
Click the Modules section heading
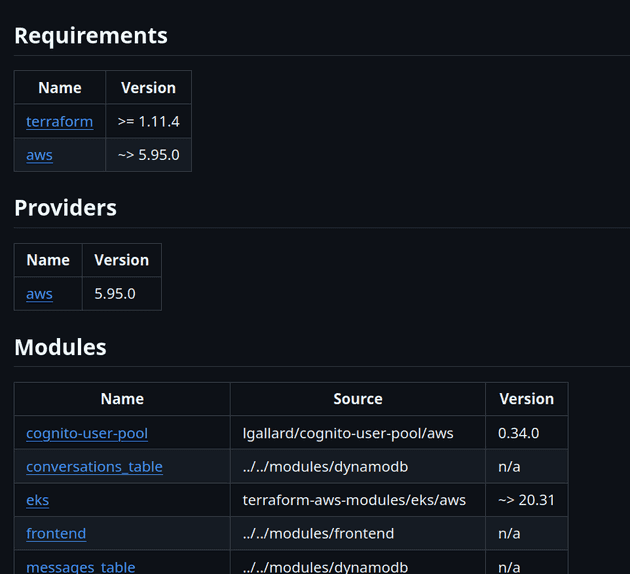(x=60, y=347)
